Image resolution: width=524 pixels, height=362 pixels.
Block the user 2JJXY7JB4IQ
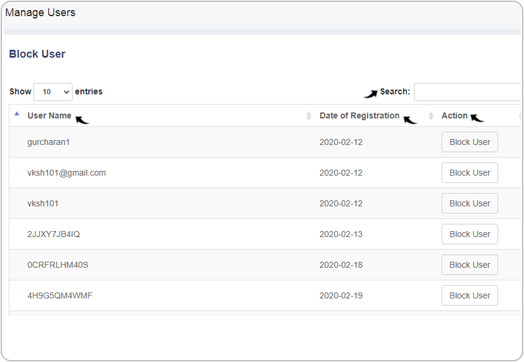[470, 234]
